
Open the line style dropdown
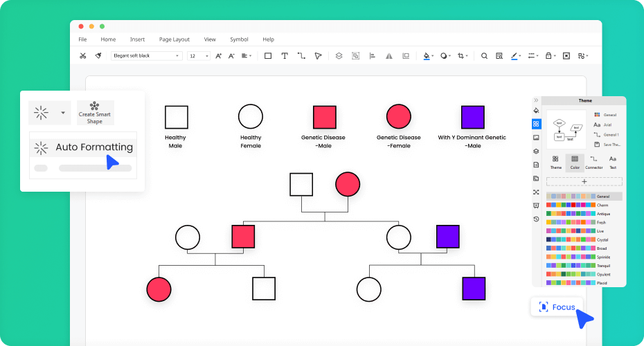click(x=533, y=56)
